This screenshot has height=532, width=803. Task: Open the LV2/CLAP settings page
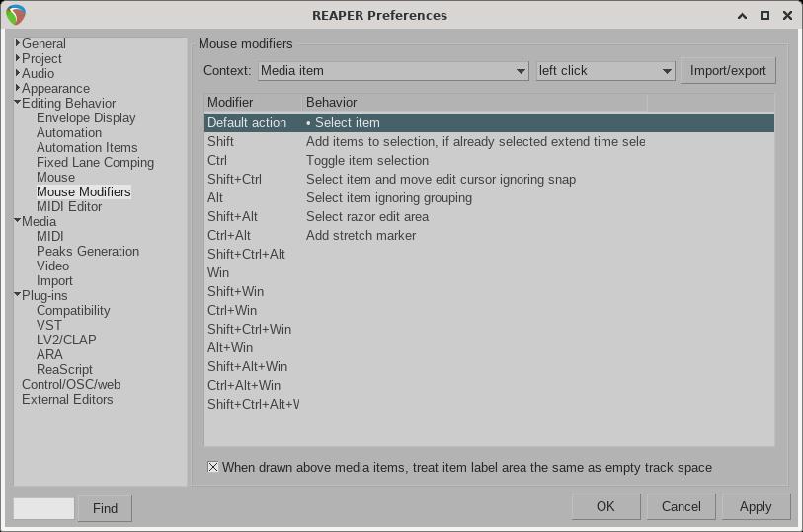click(x=66, y=340)
